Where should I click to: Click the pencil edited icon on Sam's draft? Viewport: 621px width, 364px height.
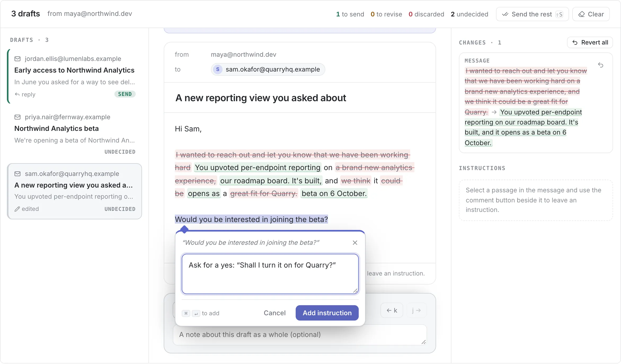(17, 209)
